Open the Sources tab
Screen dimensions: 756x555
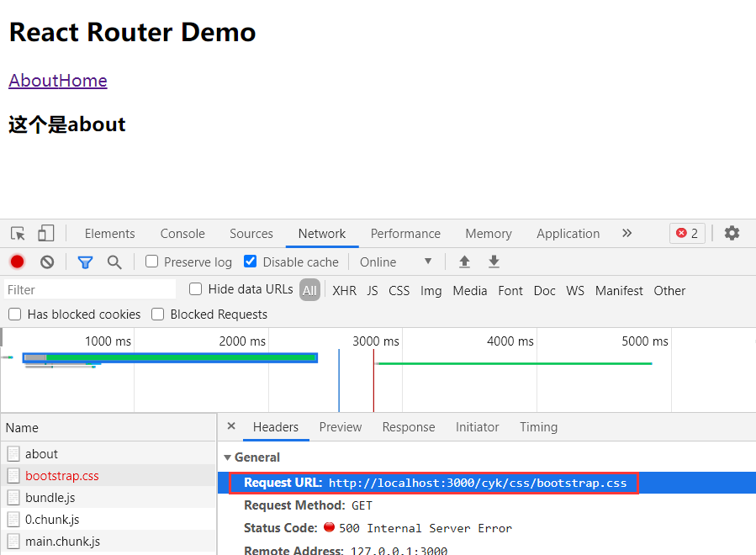pos(251,234)
